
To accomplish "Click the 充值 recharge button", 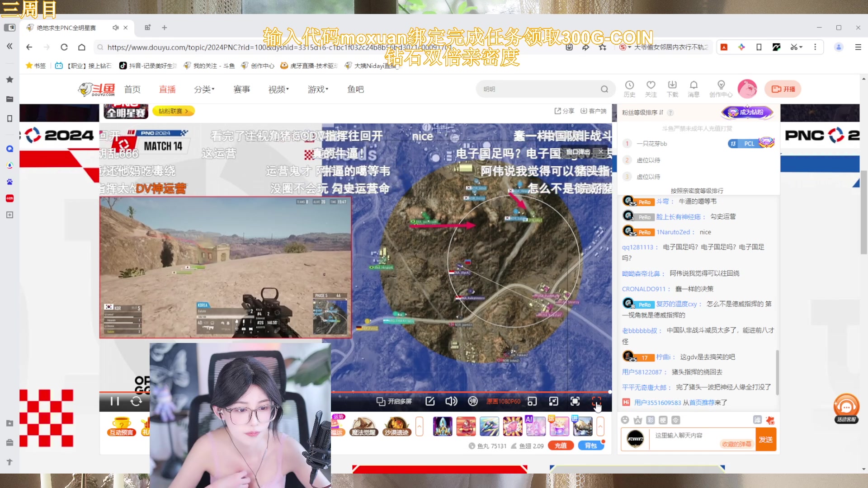I will coord(561,446).
